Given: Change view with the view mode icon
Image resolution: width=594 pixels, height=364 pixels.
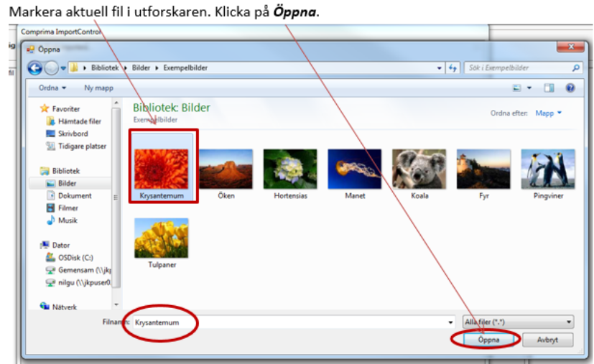Looking at the screenshot, I should pos(517,88).
